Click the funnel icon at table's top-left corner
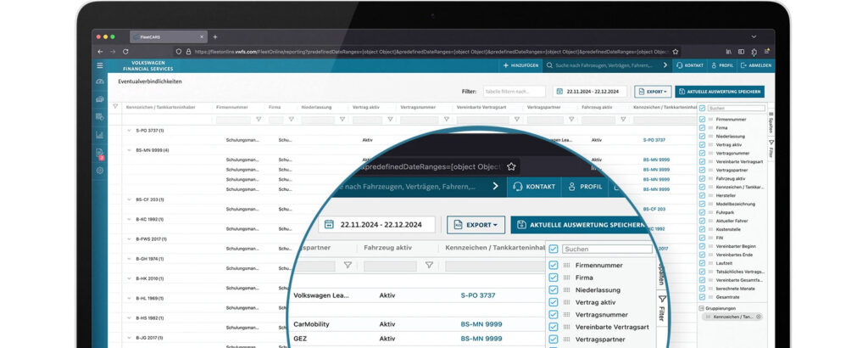Screen dimensions: 868x348 (x=115, y=106)
